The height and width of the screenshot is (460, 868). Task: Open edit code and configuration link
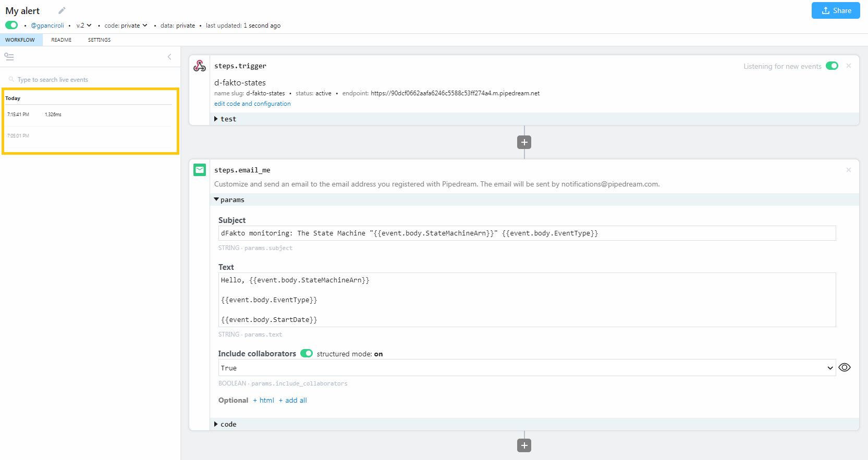(x=252, y=104)
